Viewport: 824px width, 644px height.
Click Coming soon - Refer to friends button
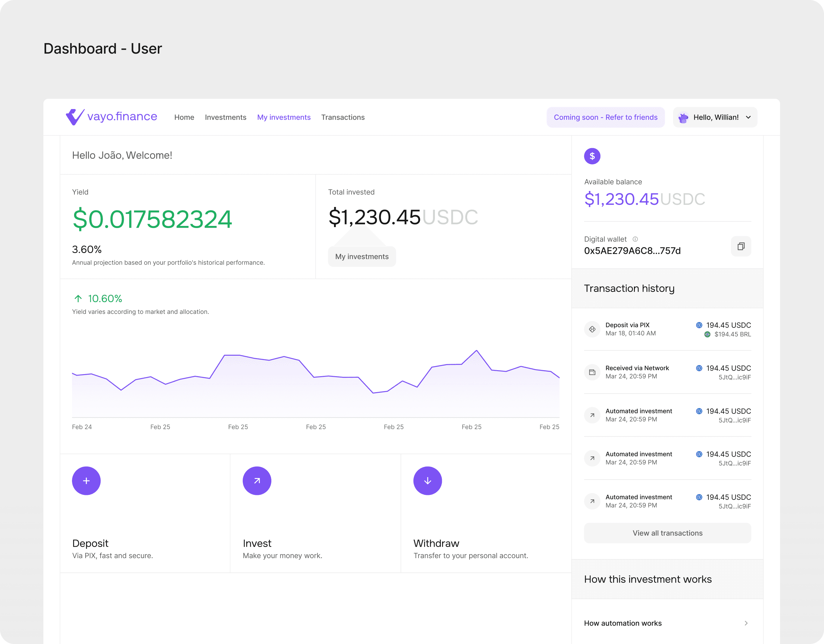click(606, 117)
